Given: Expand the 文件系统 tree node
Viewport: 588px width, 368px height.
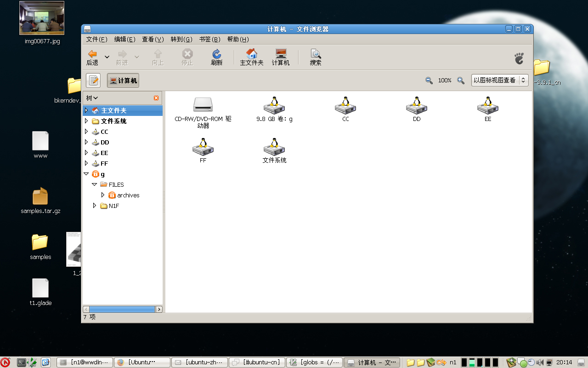Looking at the screenshot, I should (x=86, y=121).
